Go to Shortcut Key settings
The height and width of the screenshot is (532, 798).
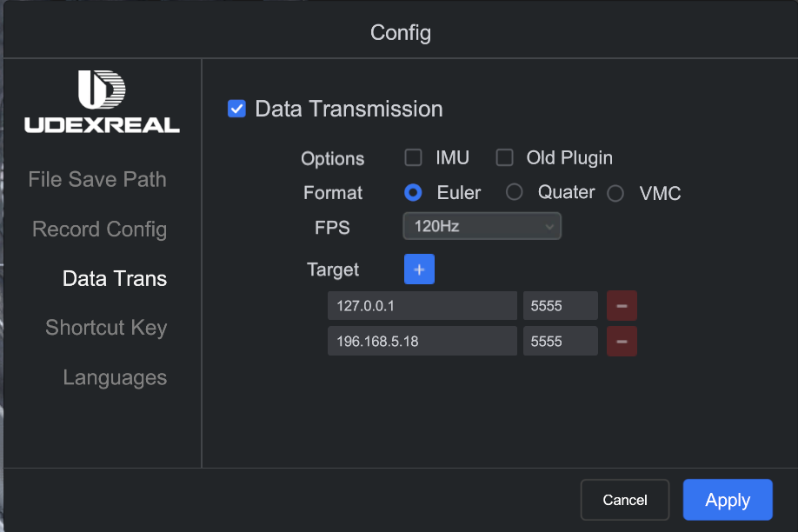pos(106,328)
